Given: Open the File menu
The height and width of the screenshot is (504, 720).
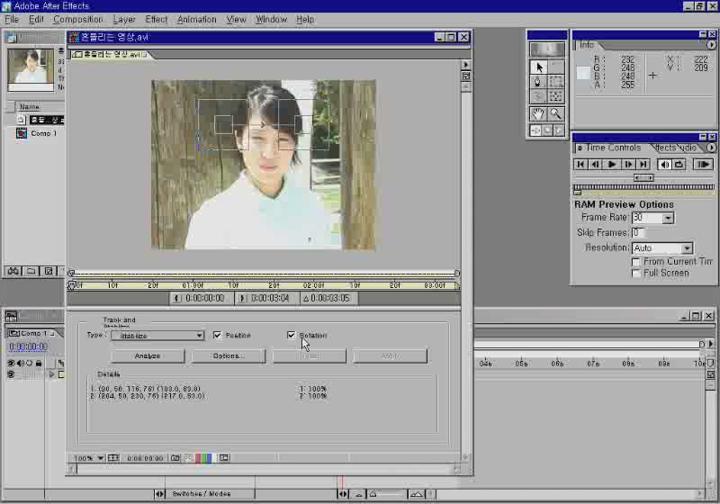Looking at the screenshot, I should [x=11, y=19].
